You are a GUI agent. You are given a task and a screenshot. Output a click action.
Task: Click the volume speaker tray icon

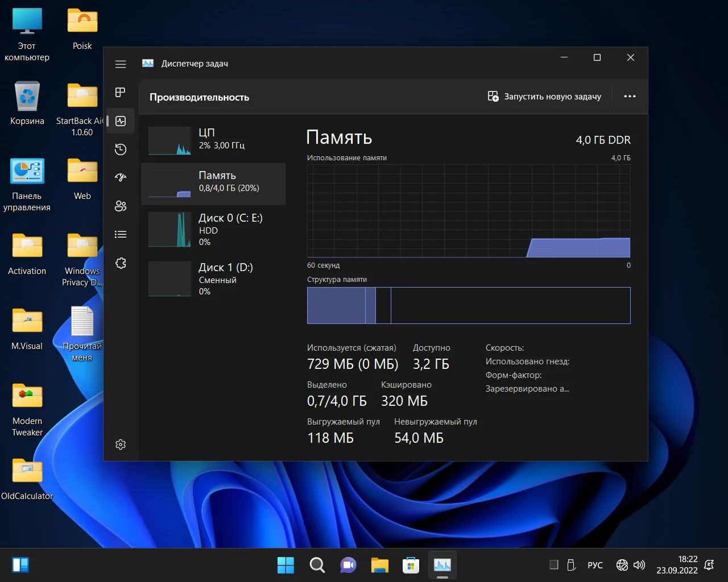pos(639,565)
